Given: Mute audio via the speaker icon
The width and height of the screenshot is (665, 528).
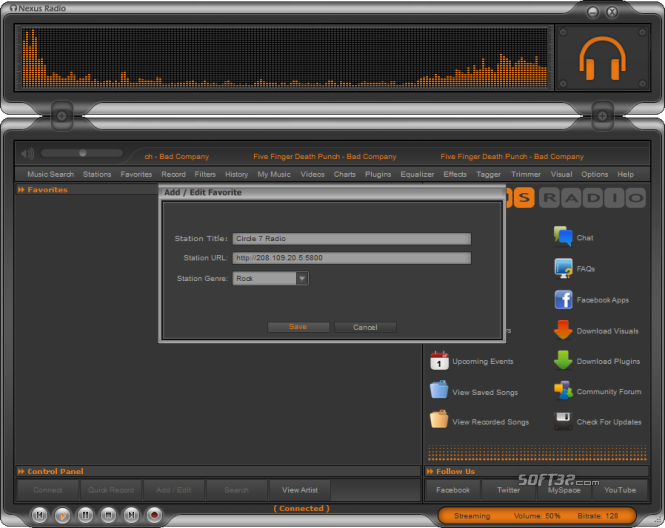Looking at the screenshot, I should [x=28, y=153].
